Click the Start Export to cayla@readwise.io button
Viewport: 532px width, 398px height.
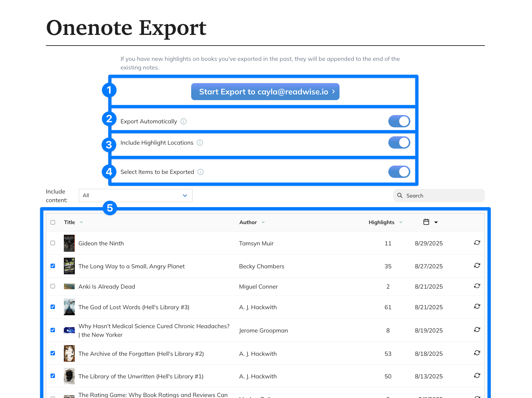[x=265, y=91]
